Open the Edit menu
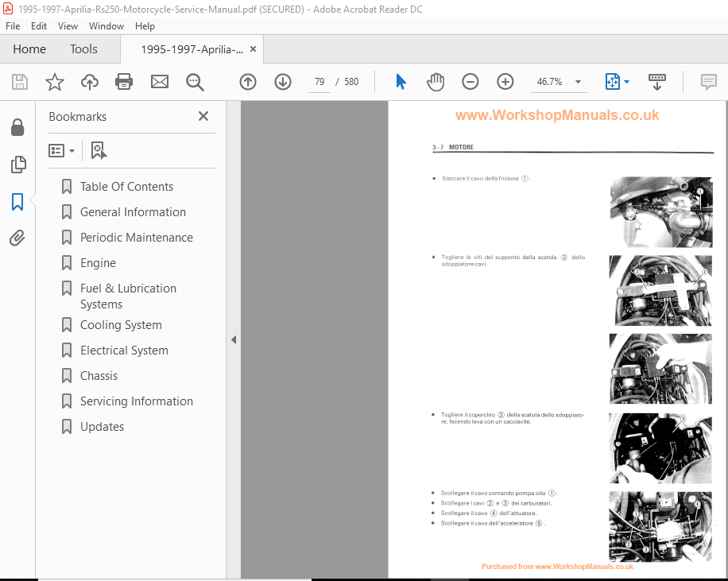The width and height of the screenshot is (728, 581). click(39, 26)
